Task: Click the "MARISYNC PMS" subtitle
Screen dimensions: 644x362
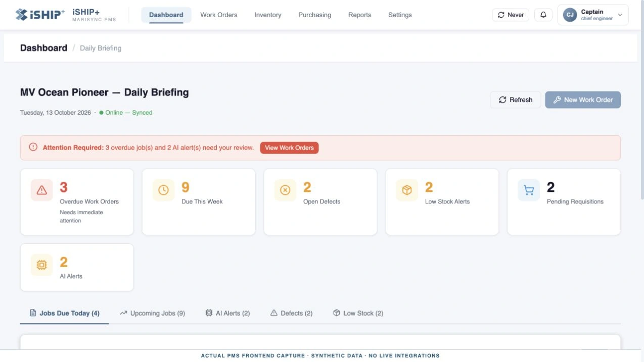Action: click(x=94, y=20)
